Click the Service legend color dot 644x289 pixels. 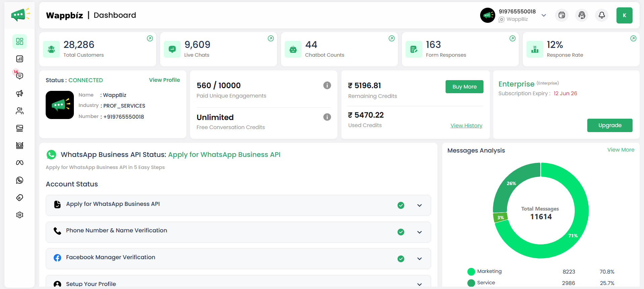click(x=471, y=283)
